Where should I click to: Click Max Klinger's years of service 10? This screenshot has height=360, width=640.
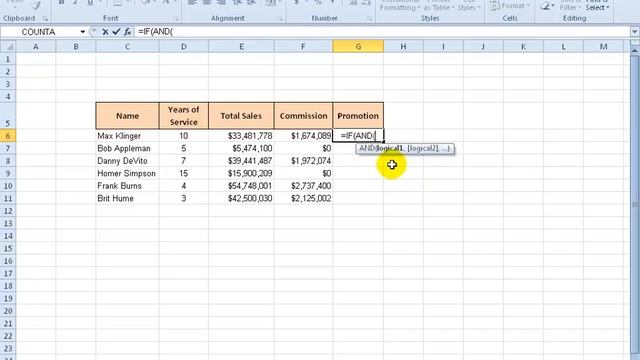tap(184, 136)
